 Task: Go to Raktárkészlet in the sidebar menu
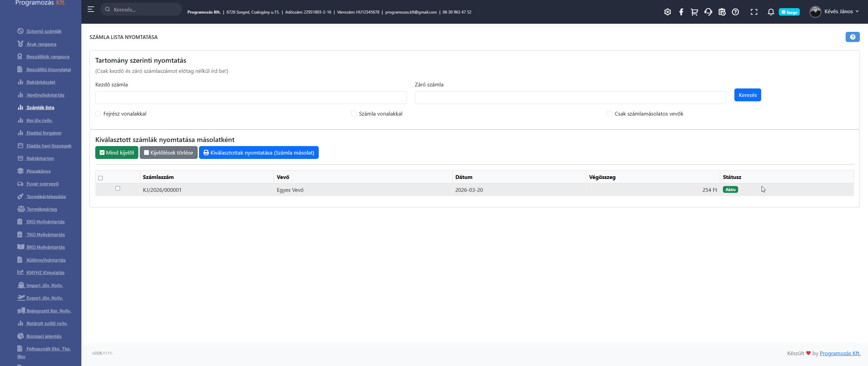41,82
